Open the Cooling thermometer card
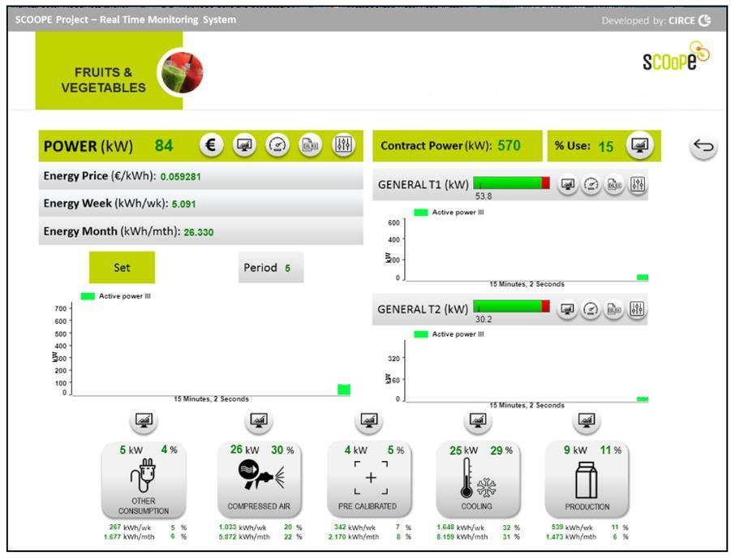The width and height of the screenshot is (731, 560). (x=478, y=480)
